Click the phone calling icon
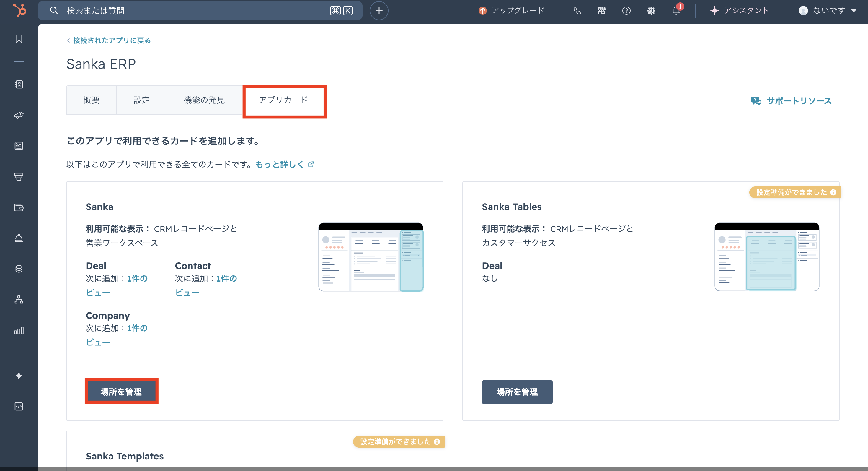Viewport: 868px width, 471px height. tap(577, 10)
